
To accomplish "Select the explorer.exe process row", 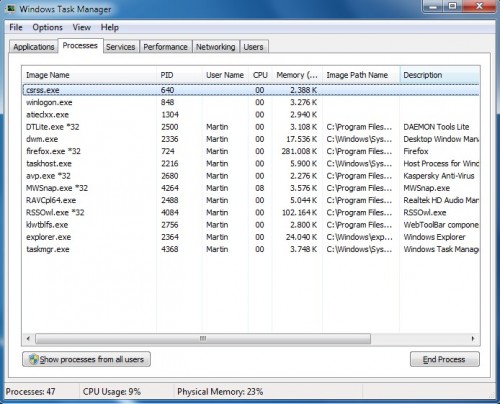I will (x=252, y=237).
